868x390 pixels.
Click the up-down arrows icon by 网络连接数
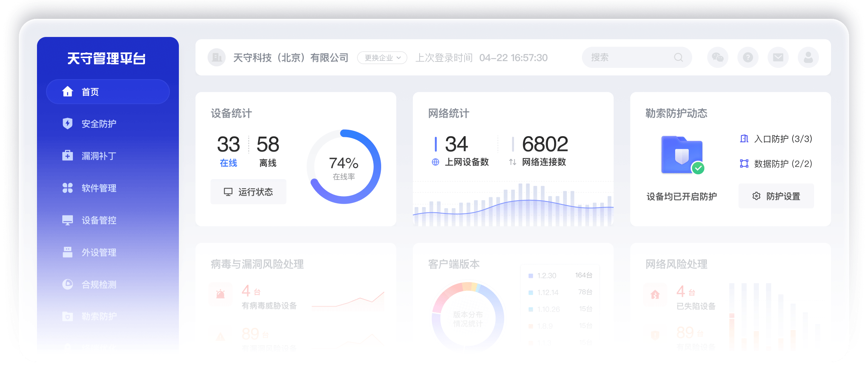point(512,162)
